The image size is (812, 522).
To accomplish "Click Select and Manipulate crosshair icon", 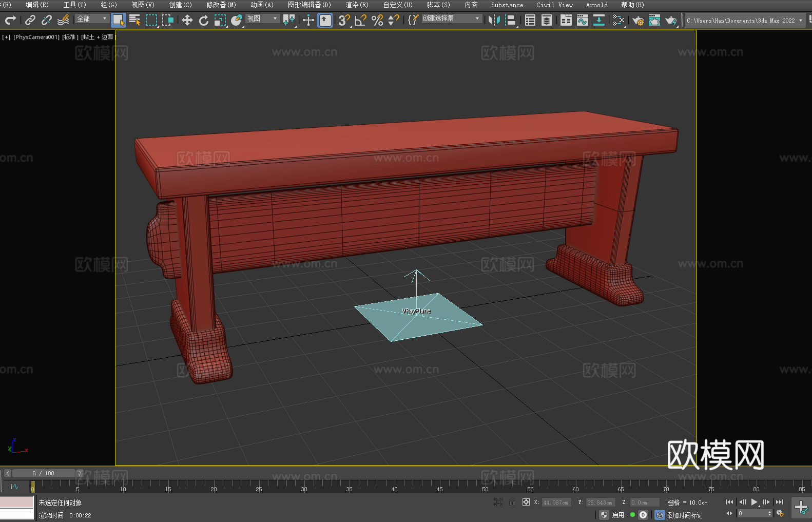I will pyautogui.click(x=308, y=20).
